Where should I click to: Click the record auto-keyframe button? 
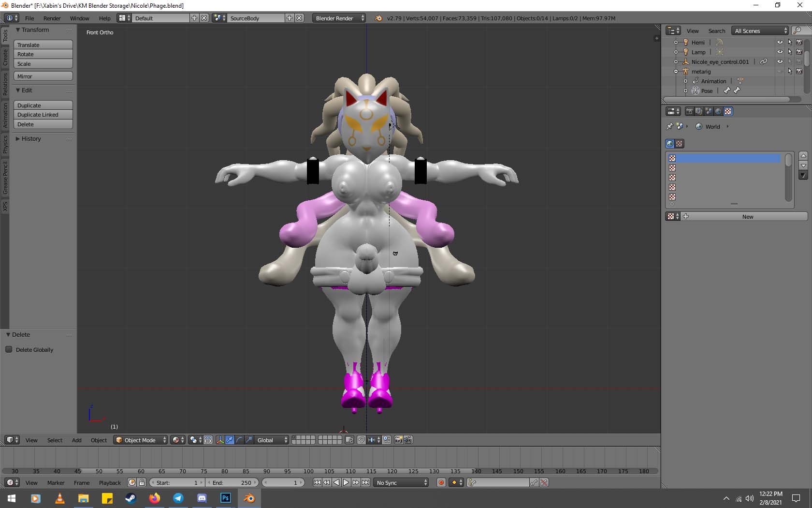click(x=441, y=482)
